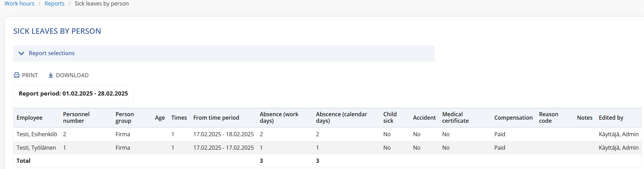Screen dimensions: 644x169
Task: Click the Sick leaves by person heading
Action: 57,31
